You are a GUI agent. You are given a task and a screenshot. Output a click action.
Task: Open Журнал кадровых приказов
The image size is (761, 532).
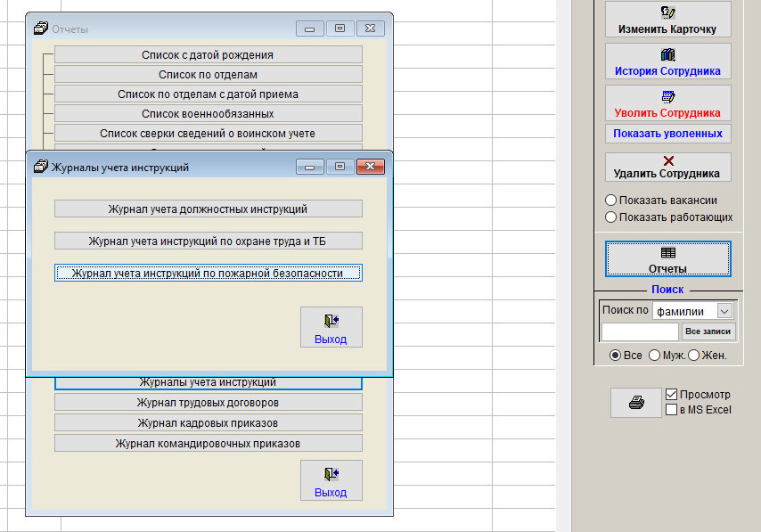[x=209, y=422]
